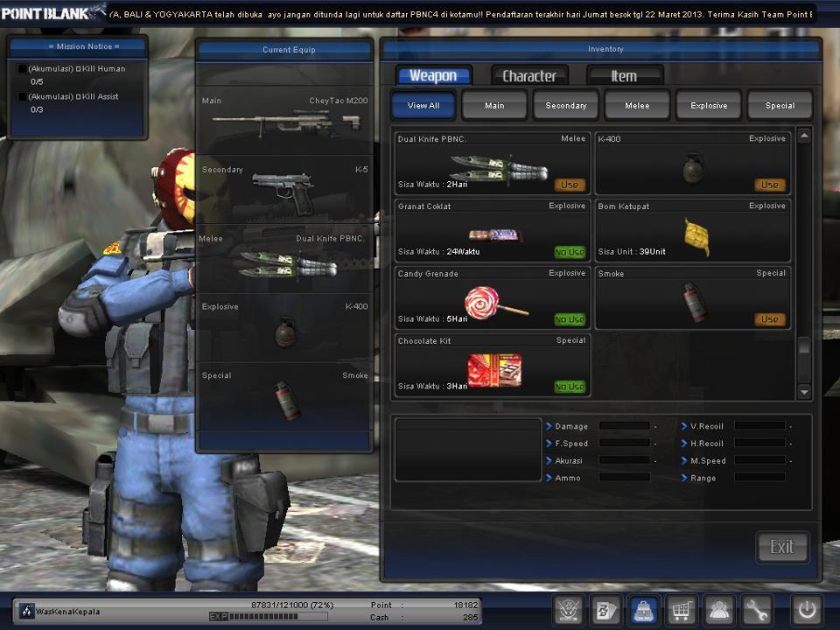The width and height of the screenshot is (840, 630).
Task: Open the community friends icon
Action: point(719,610)
